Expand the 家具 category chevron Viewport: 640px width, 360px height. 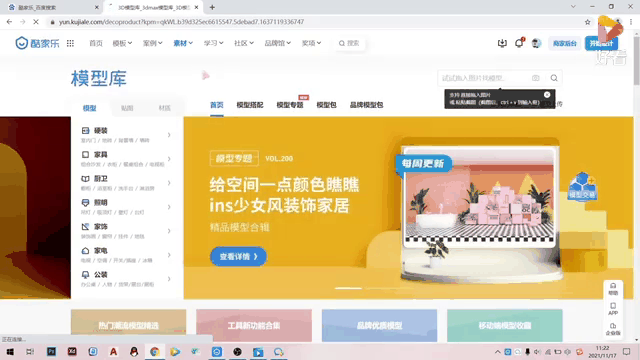[x=169, y=159]
